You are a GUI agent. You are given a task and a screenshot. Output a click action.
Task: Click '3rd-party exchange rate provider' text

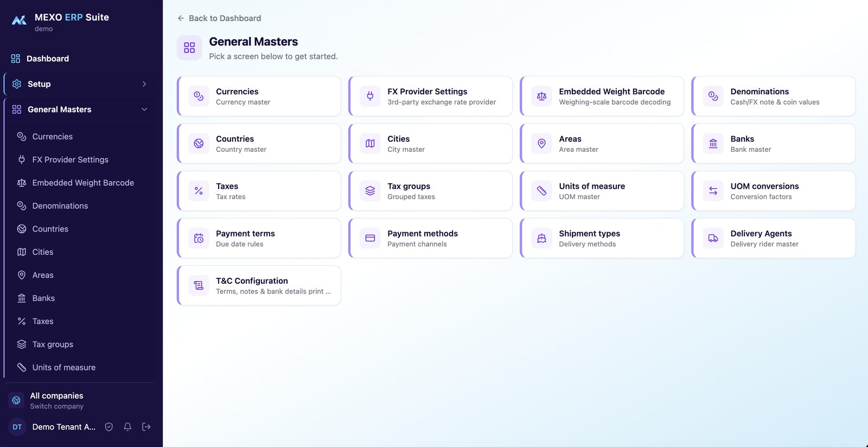click(x=442, y=102)
